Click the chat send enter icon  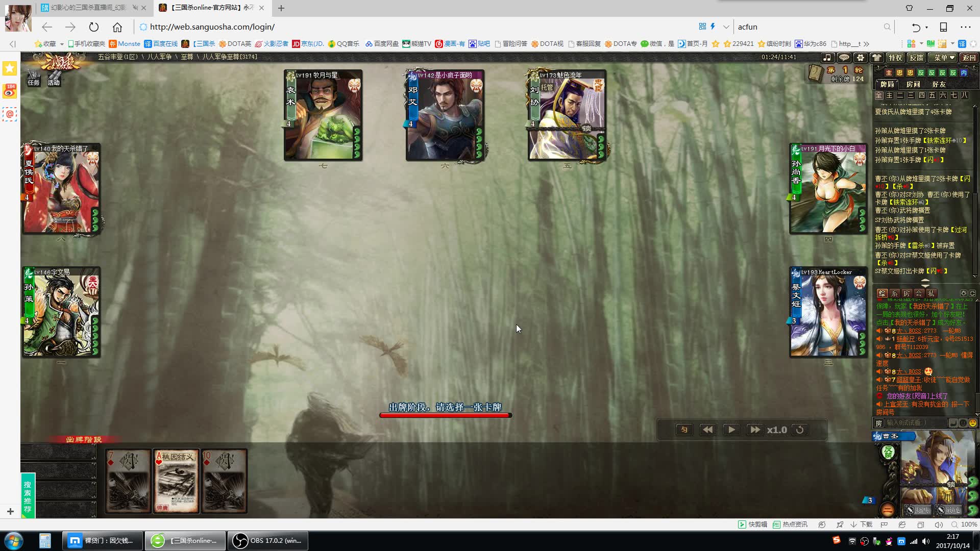pos(953,423)
